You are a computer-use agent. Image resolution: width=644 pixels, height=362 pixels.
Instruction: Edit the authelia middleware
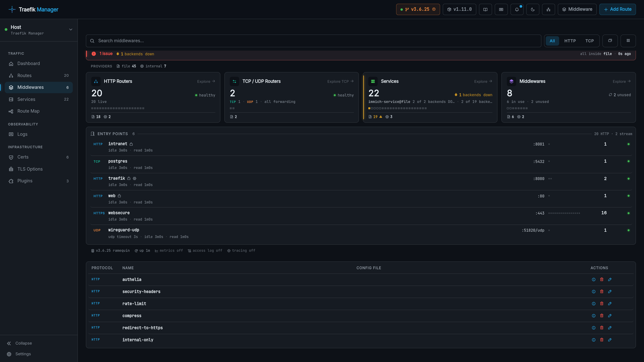610,280
